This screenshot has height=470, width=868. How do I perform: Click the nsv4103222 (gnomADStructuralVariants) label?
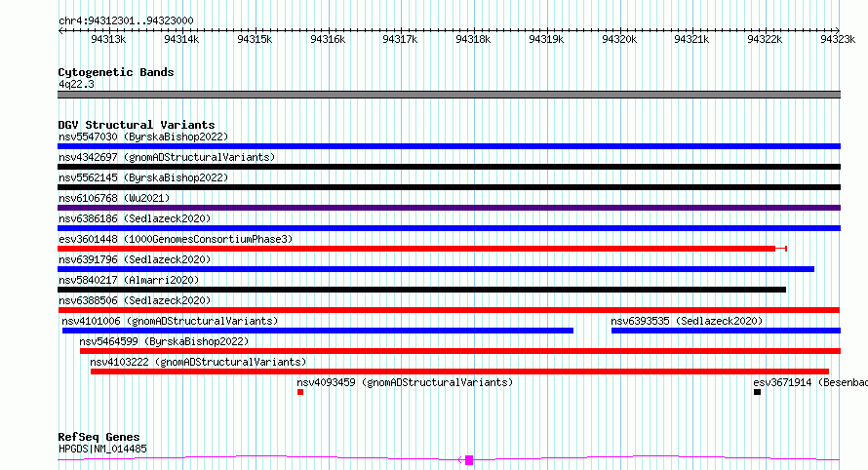pos(198,362)
